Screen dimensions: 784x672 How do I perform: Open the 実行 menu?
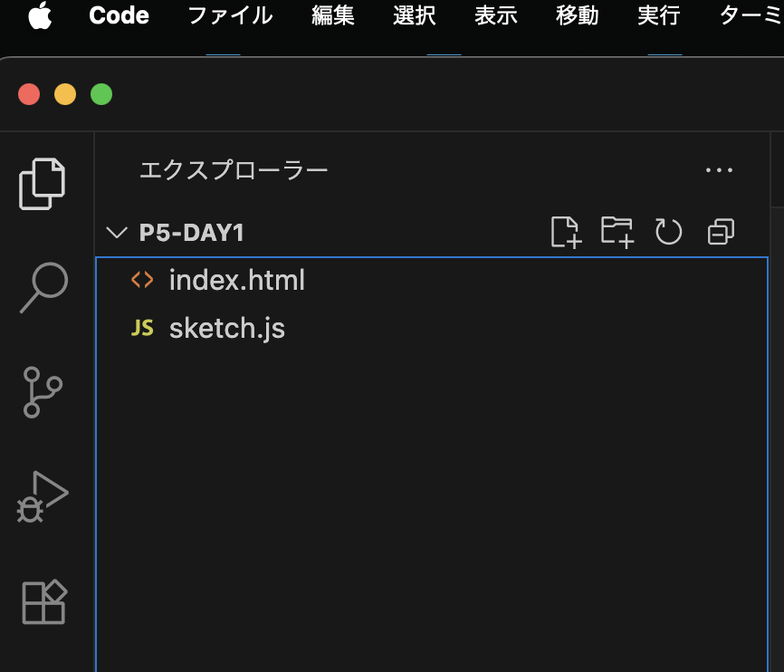coord(658,16)
